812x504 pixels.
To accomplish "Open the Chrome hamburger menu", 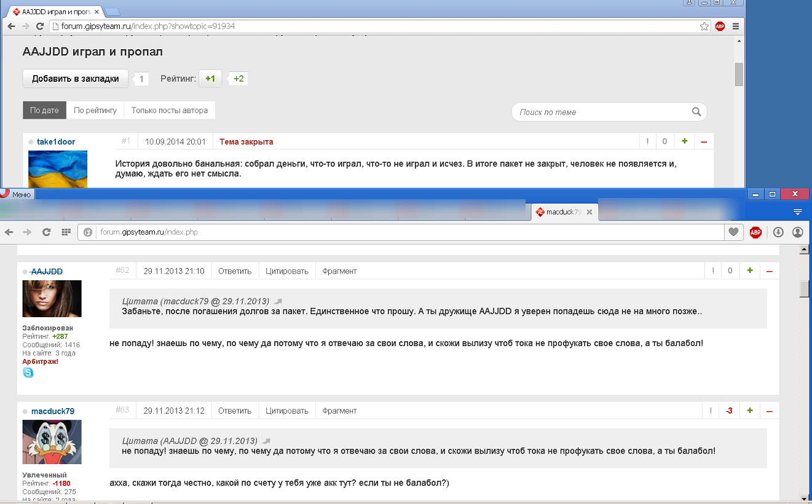I will pos(736,26).
